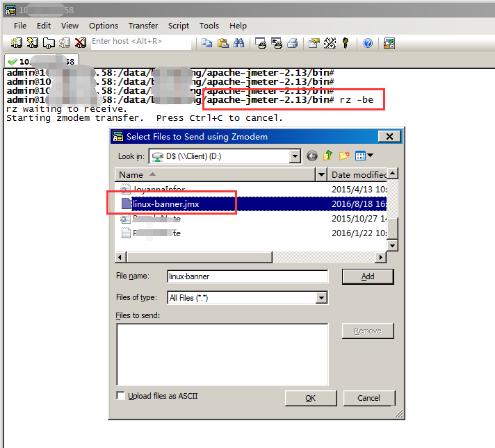Click the linux-banner.jmx file icon
The width and height of the screenshot is (495, 448).
click(x=127, y=204)
